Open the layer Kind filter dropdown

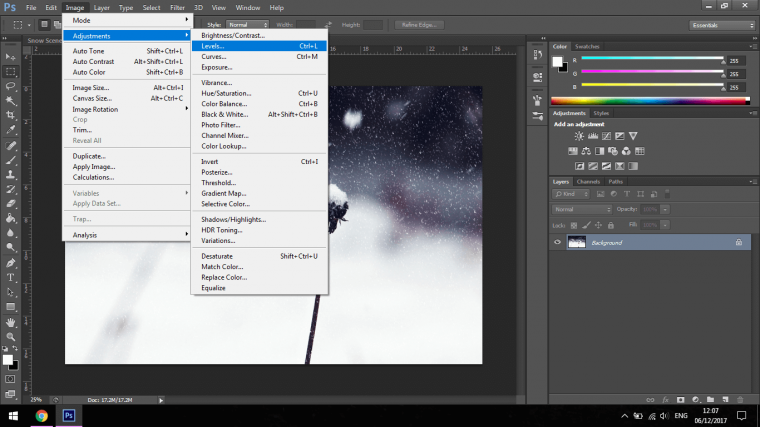click(570, 194)
